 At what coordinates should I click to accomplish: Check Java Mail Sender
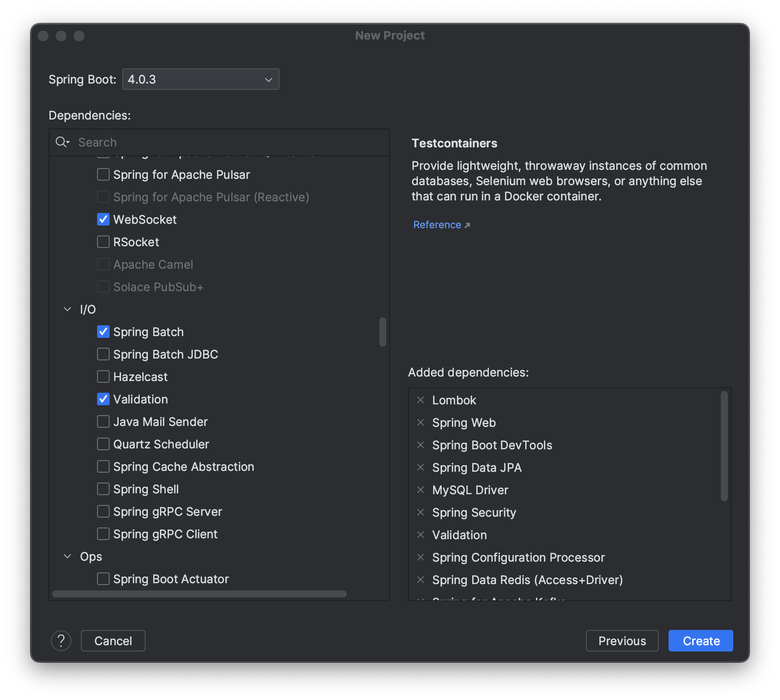(103, 421)
